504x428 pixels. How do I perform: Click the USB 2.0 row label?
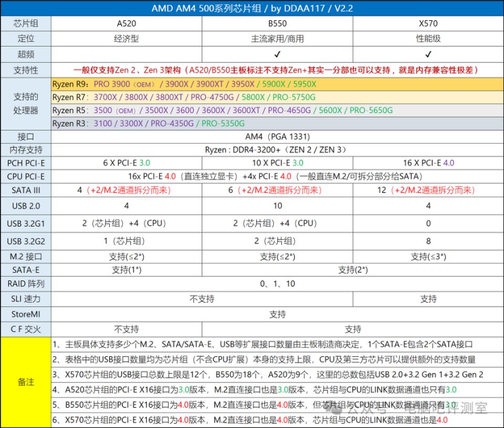click(26, 206)
